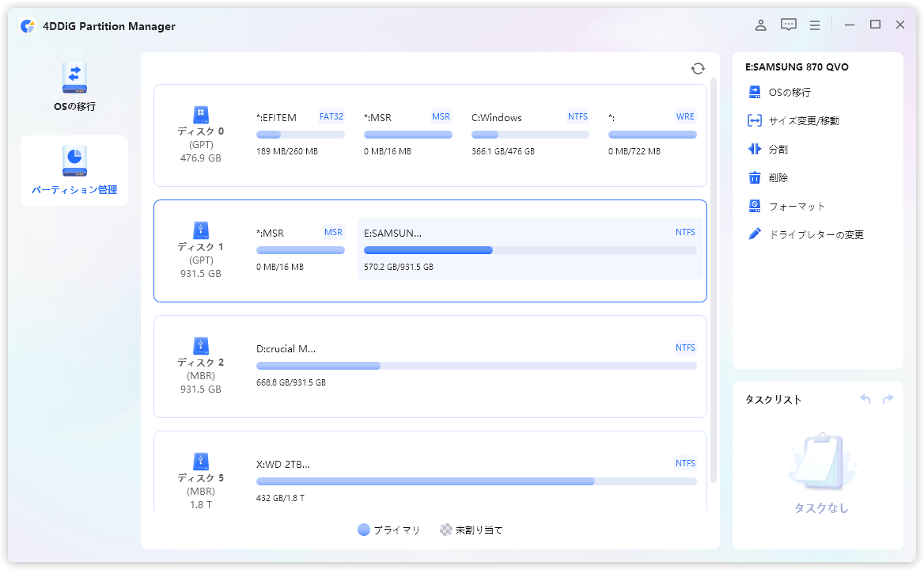Close the 4DDiG Partition Manager window

[x=899, y=25]
